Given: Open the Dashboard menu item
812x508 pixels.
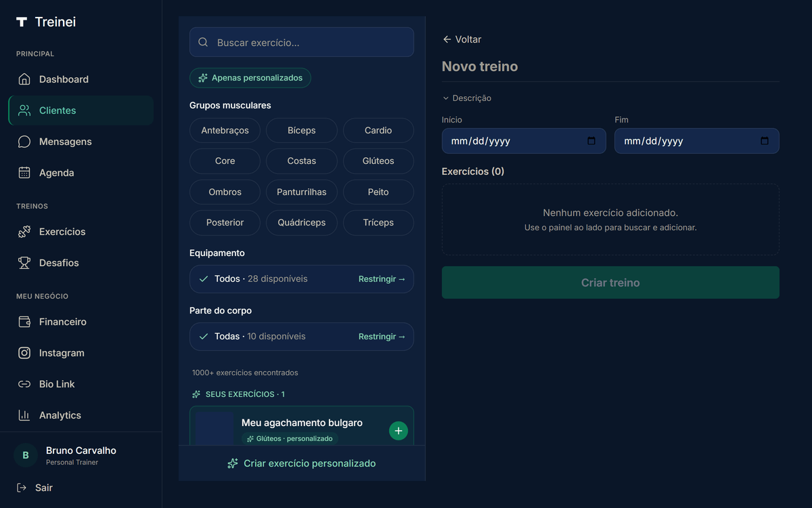Looking at the screenshot, I should (81, 79).
